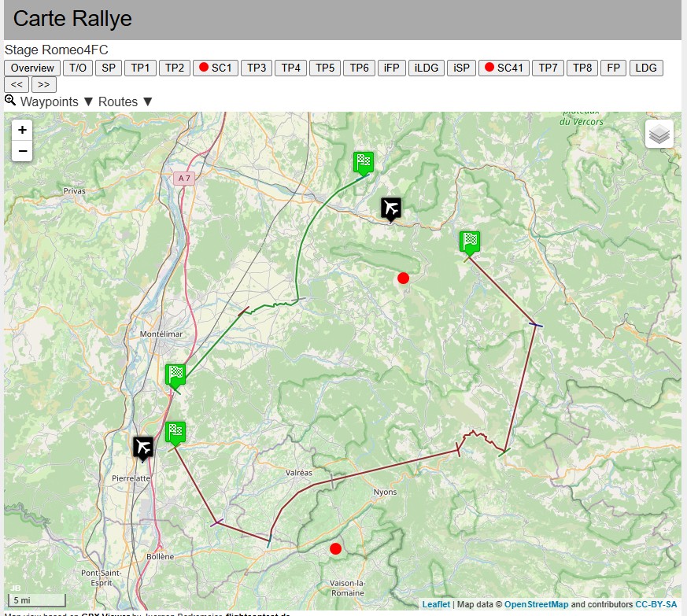Open the OpenStreetMap attribution link

[536, 604]
